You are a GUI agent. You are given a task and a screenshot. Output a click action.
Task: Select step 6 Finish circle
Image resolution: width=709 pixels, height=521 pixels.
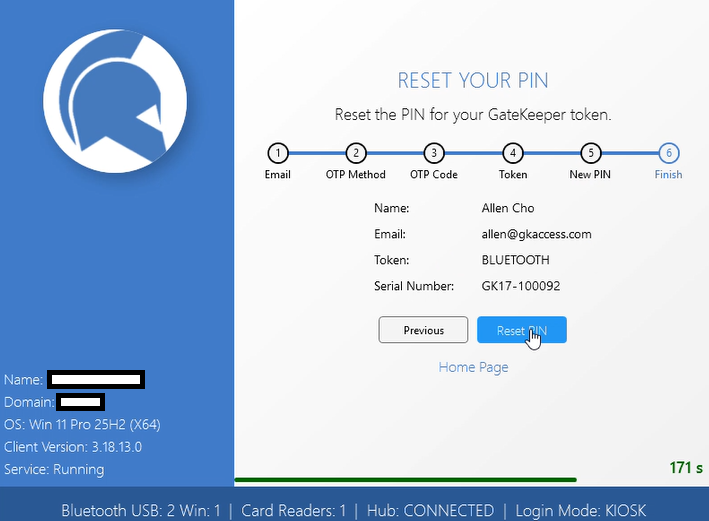(x=669, y=153)
